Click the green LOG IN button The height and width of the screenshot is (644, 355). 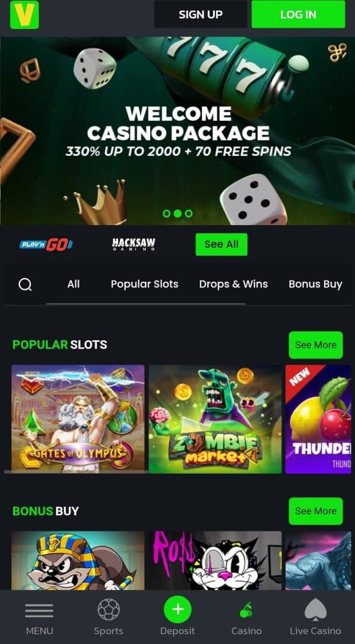[298, 14]
